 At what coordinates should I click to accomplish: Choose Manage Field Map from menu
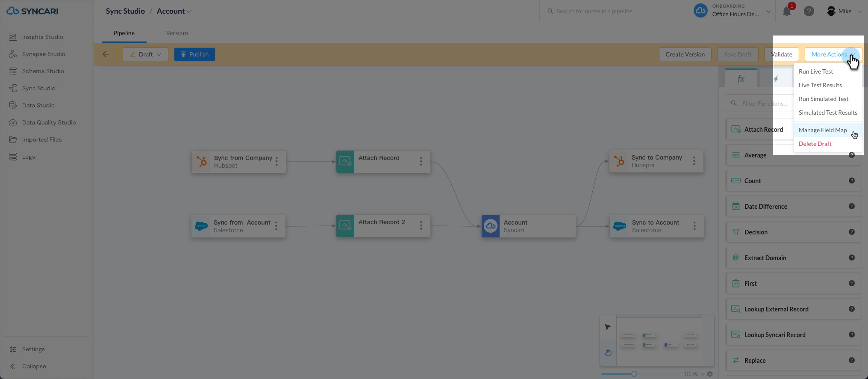822,130
